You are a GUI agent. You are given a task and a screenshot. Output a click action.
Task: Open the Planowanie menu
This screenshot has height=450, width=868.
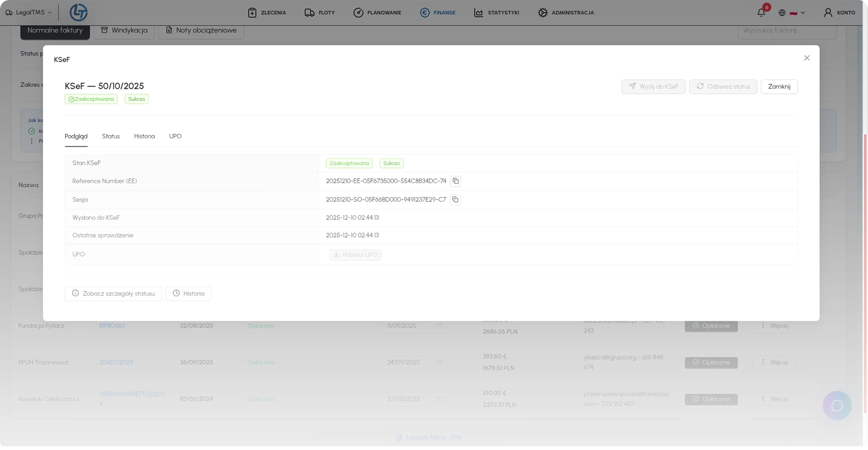378,13
